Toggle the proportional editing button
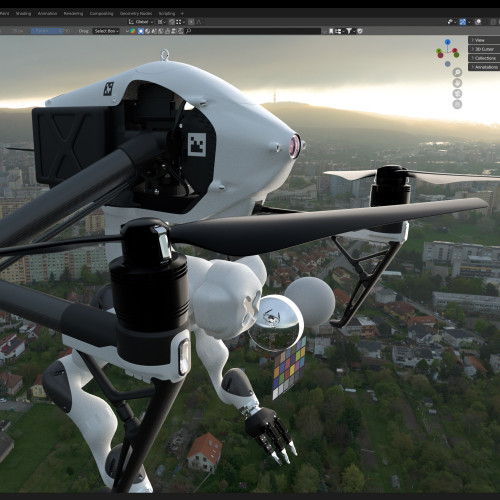Screen dimensions: 500x500 tap(191, 22)
